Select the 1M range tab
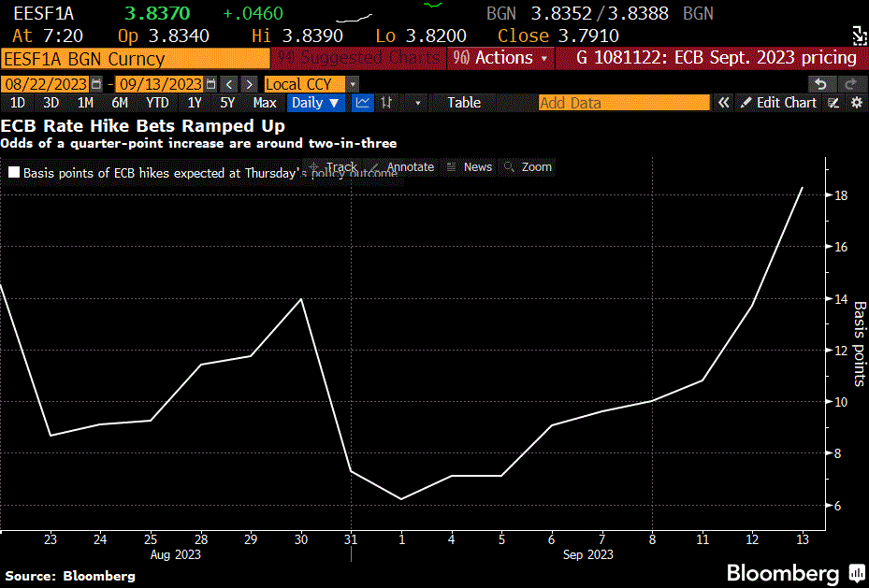Viewport: 869px width, 588px height. [85, 103]
